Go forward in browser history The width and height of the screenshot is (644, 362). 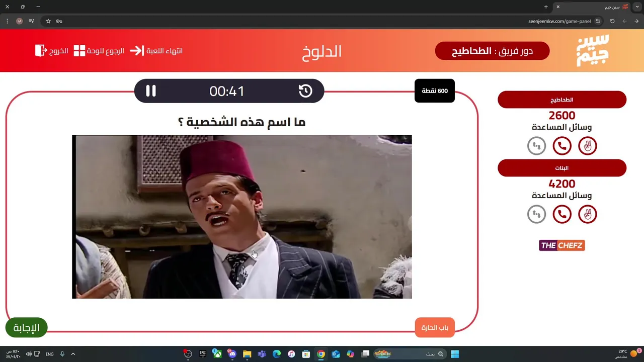624,21
